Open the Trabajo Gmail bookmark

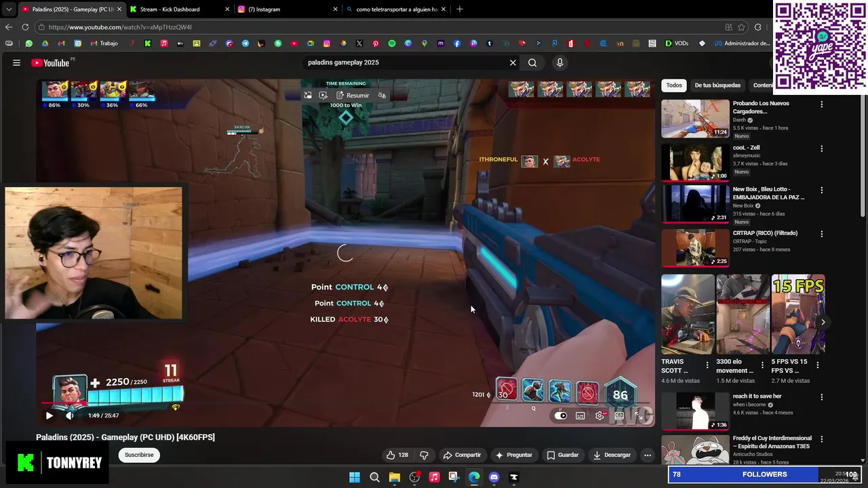coord(104,43)
